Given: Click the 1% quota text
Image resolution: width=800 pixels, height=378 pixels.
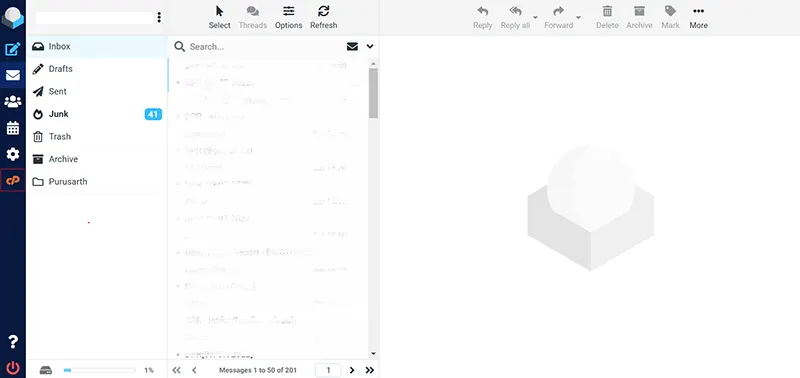Looking at the screenshot, I should [x=149, y=370].
